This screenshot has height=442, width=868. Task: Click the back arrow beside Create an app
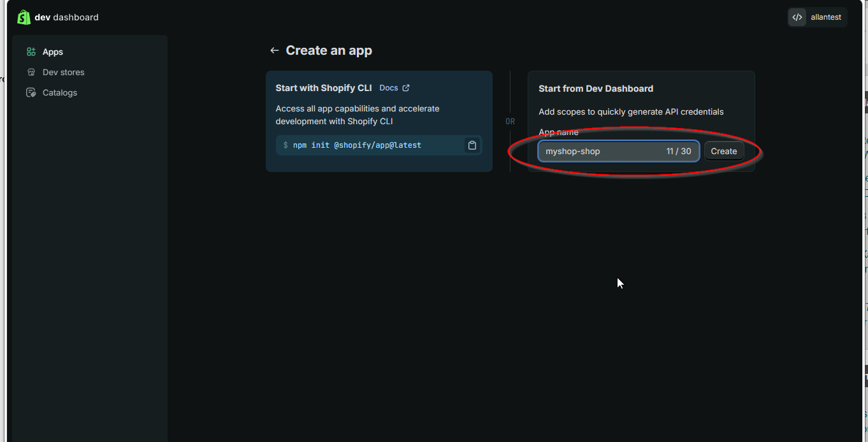point(274,50)
